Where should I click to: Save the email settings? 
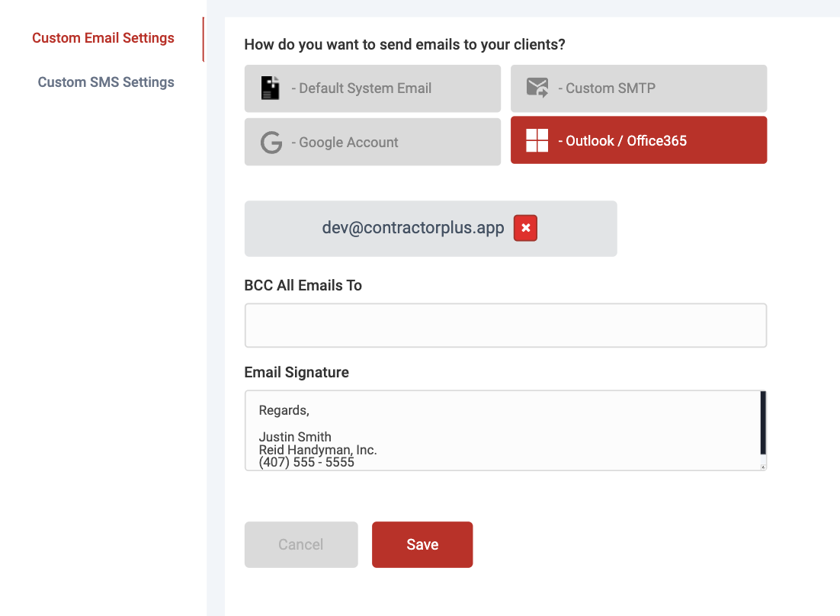[422, 544]
